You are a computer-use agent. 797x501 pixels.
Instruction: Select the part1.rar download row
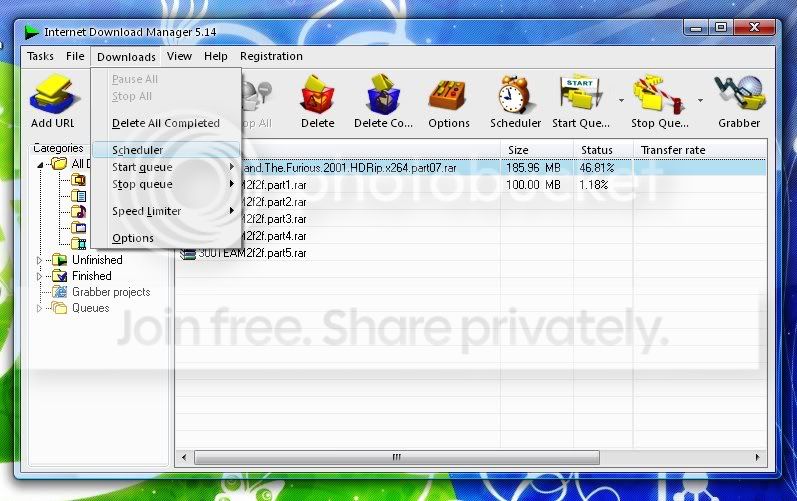[x=470, y=185]
